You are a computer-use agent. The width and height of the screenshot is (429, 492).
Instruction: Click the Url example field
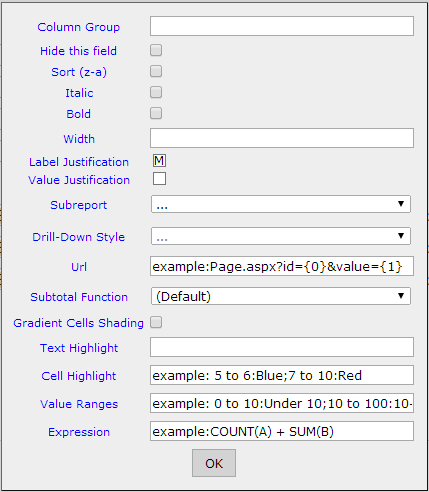282,266
